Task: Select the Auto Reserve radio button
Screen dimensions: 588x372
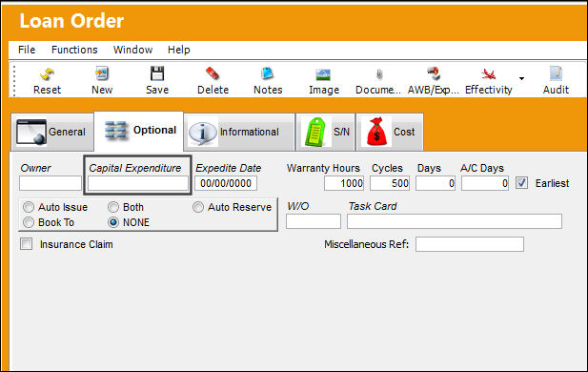Action: point(198,207)
